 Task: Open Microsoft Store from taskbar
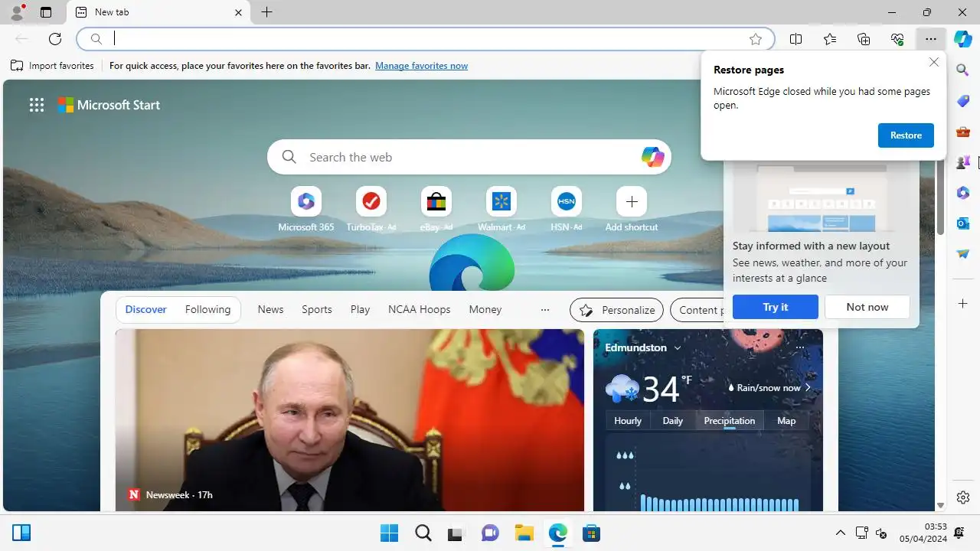coord(590,533)
